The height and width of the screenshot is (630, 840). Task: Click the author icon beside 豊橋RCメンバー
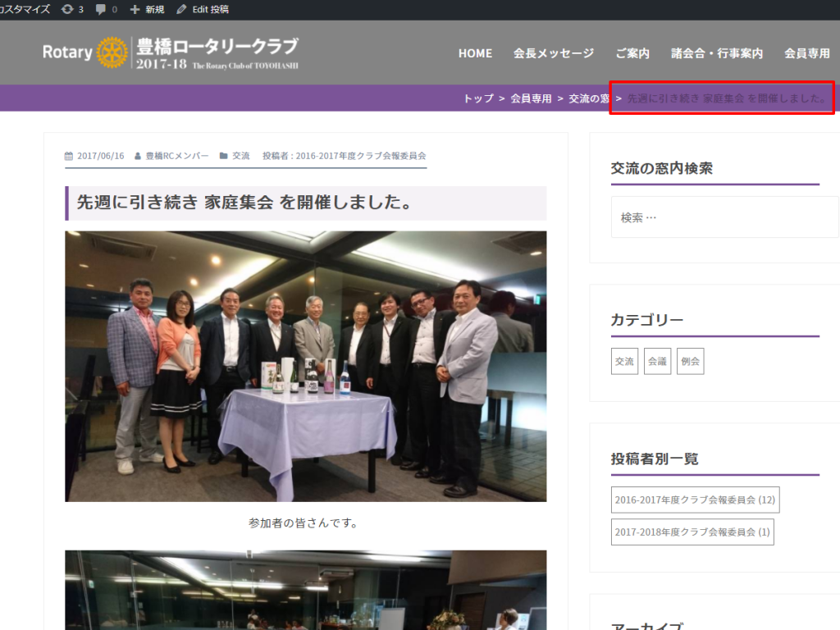[138, 156]
